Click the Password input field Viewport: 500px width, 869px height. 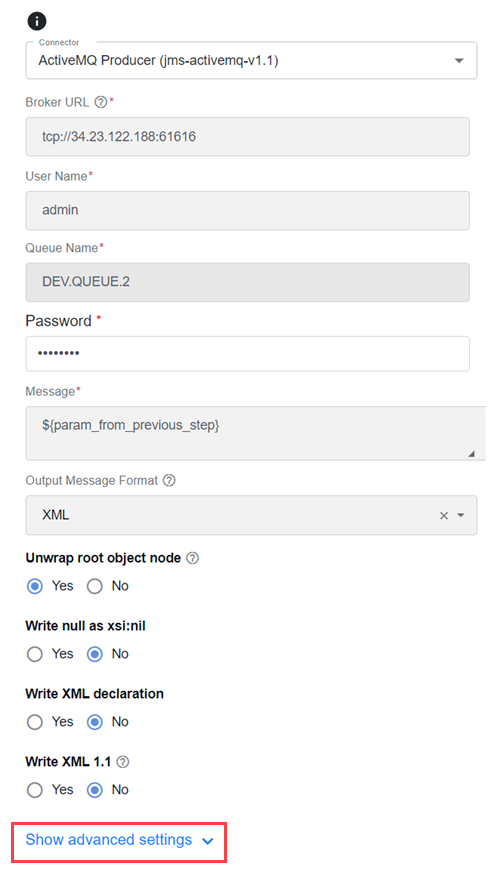[x=247, y=354]
